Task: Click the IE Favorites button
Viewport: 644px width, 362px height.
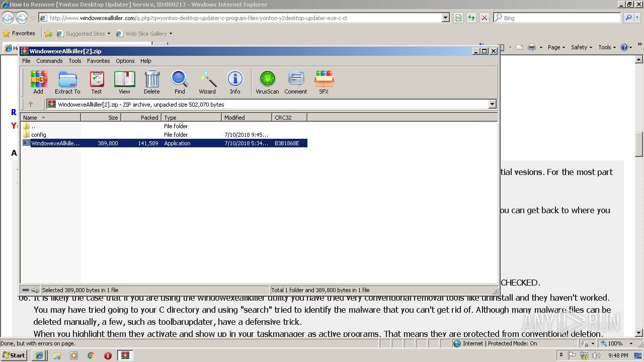Action: 19,34
